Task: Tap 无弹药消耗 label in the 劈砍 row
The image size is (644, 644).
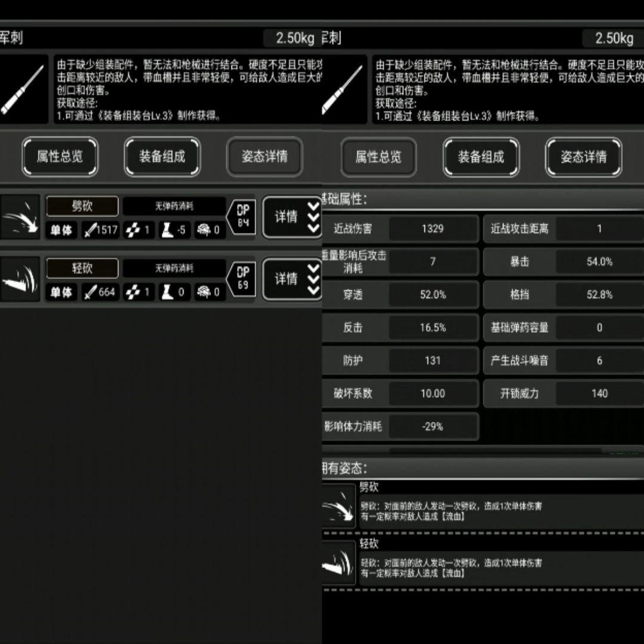Action: [x=174, y=206]
